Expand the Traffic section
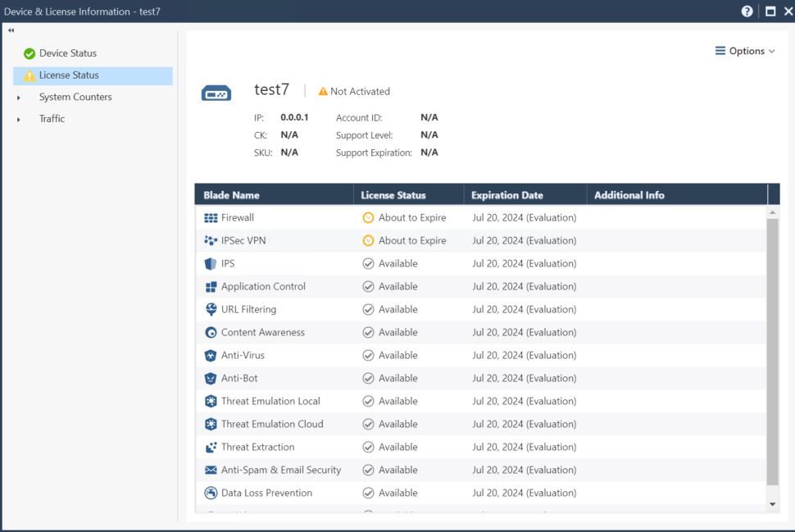This screenshot has width=795, height=532. coord(52,118)
